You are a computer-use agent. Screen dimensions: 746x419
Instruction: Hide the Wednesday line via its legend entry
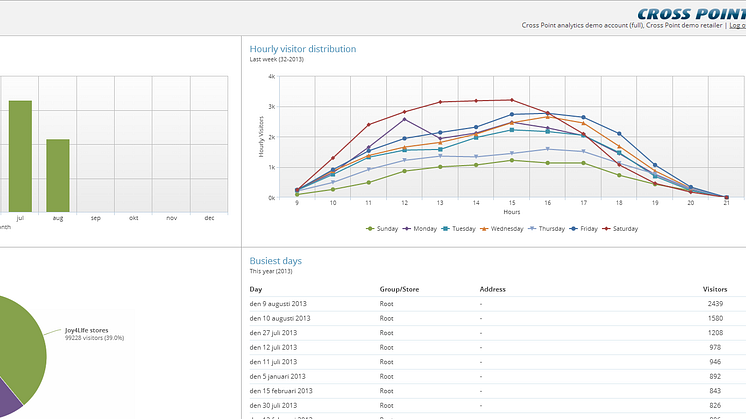pos(501,229)
